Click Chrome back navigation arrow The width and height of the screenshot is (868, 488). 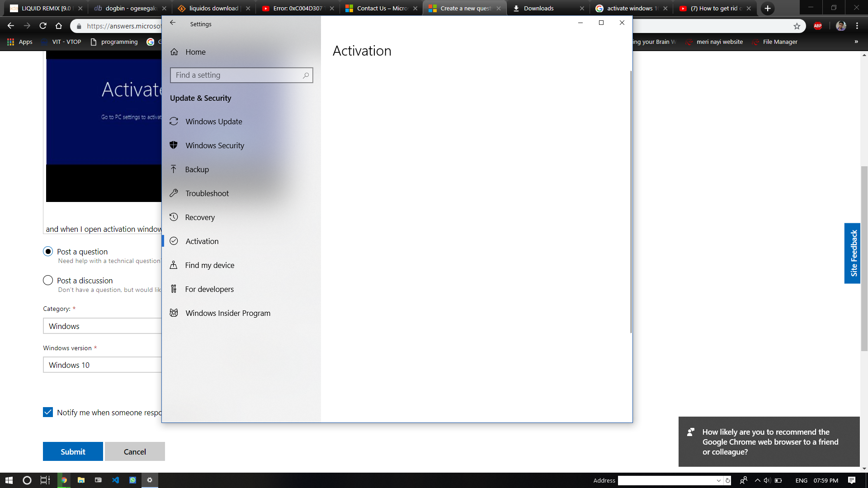click(x=11, y=26)
